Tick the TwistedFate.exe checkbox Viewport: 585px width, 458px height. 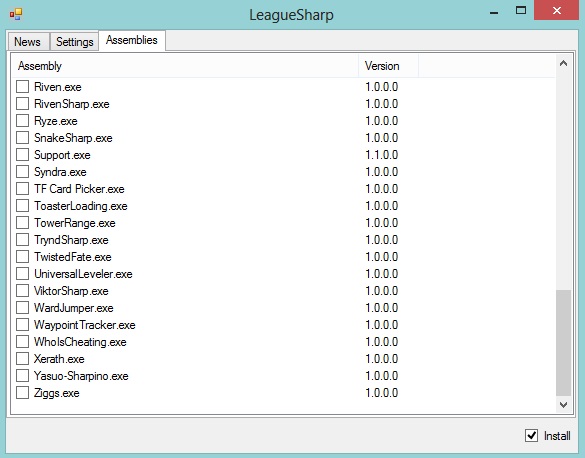(22, 257)
